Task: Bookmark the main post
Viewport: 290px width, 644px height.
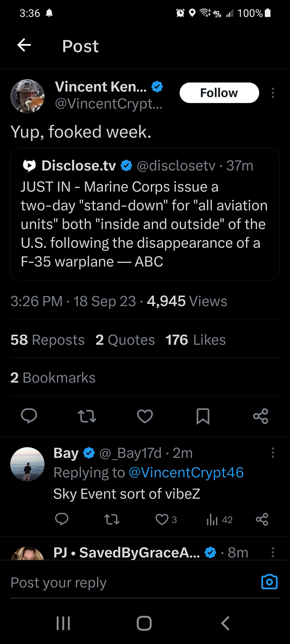Action: [203, 416]
